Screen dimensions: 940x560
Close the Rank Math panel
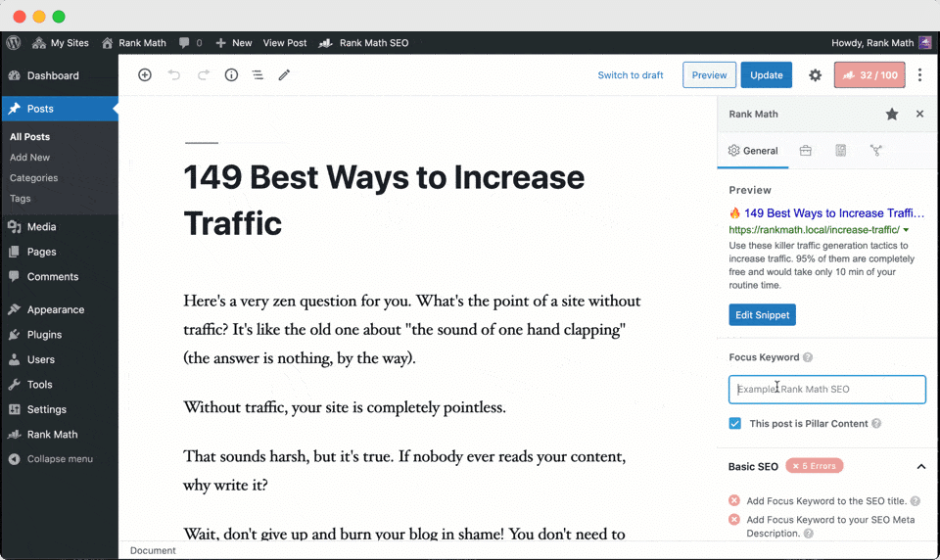pyautogui.click(x=919, y=114)
